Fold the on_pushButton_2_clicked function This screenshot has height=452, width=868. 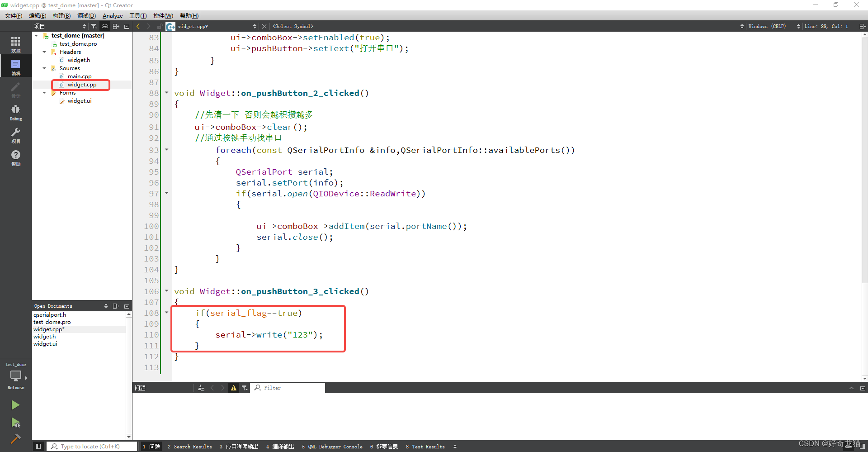[x=166, y=93]
